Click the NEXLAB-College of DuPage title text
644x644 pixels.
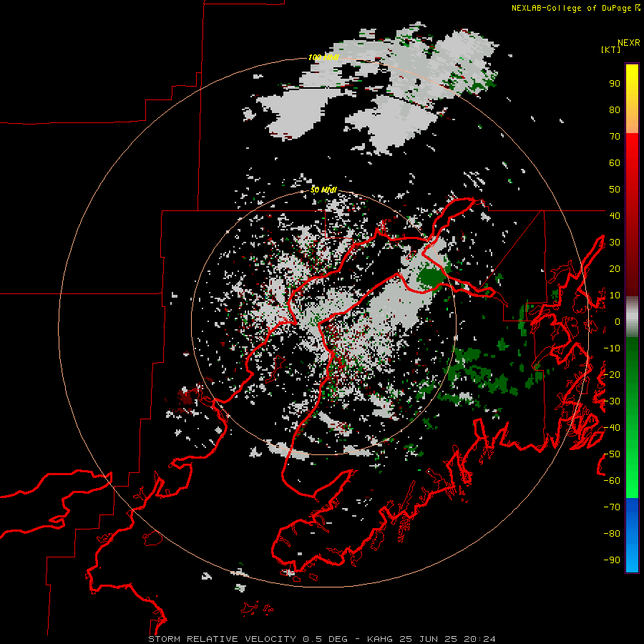(x=575, y=8)
